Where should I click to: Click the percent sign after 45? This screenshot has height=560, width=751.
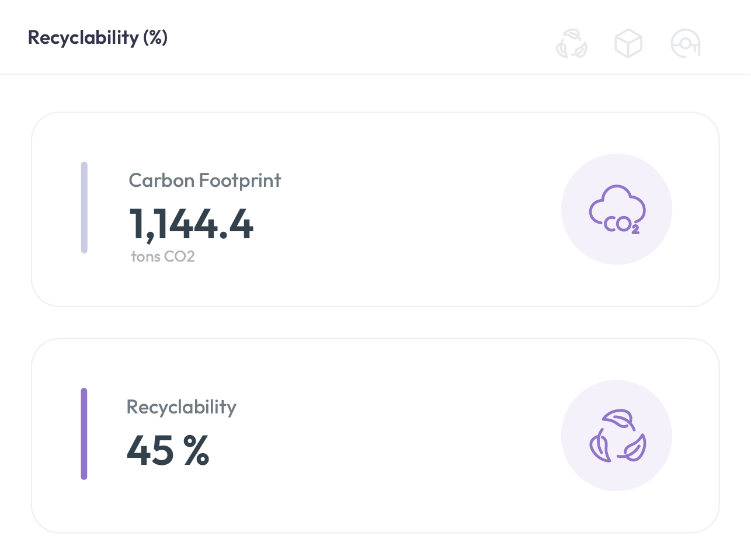[x=196, y=451]
